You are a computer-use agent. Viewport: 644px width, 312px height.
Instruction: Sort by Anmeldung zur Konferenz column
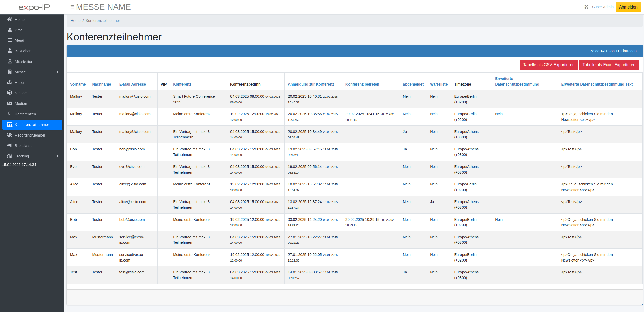click(x=311, y=84)
